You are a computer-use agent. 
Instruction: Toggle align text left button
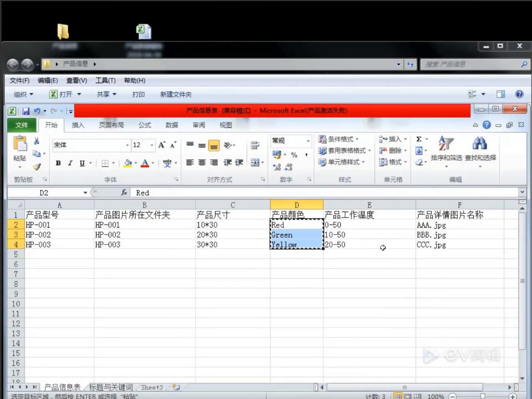[190, 163]
